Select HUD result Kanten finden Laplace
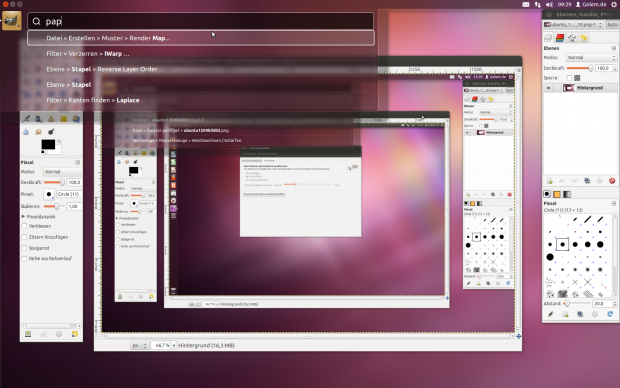620x388 pixels. click(201, 100)
